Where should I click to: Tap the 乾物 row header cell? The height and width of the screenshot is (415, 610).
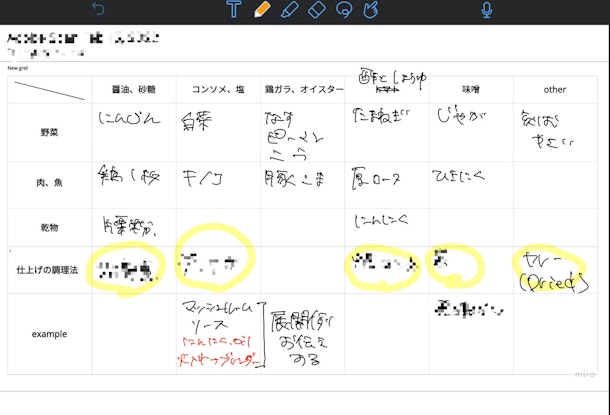50,227
